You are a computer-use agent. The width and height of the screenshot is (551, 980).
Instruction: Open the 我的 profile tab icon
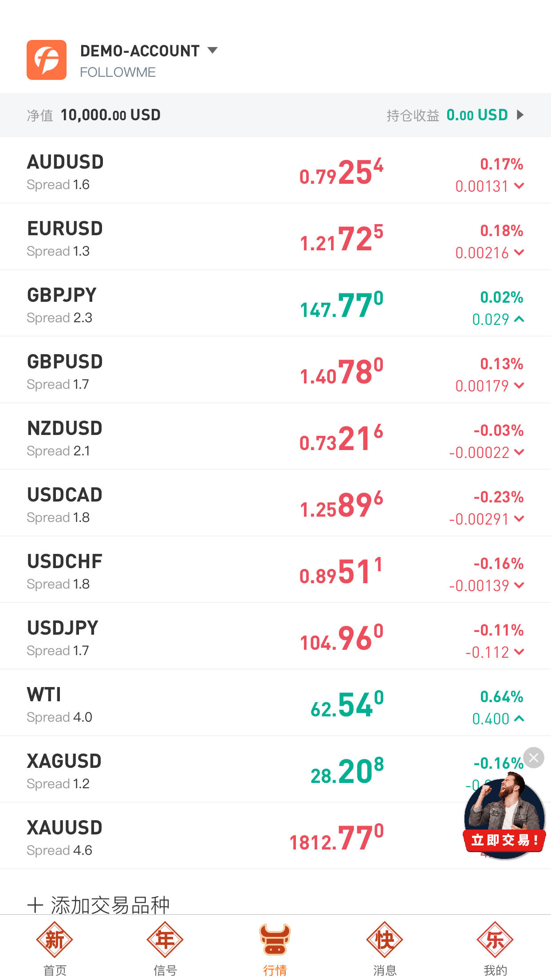pyautogui.click(x=495, y=940)
